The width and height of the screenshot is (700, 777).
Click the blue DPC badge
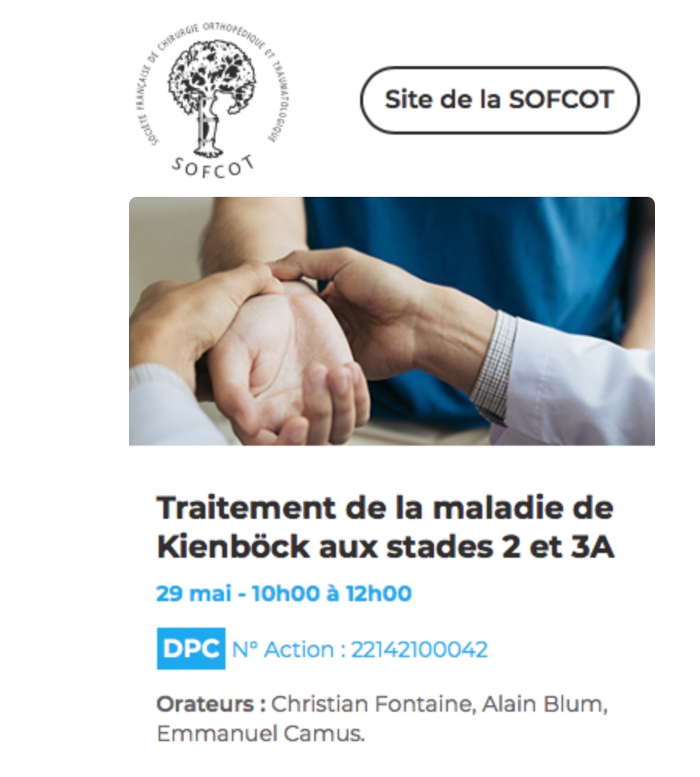point(191,648)
